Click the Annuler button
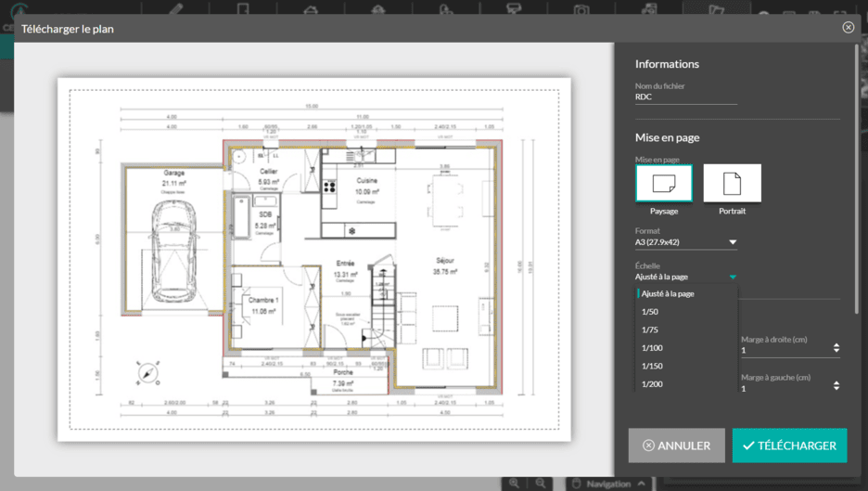 click(676, 446)
